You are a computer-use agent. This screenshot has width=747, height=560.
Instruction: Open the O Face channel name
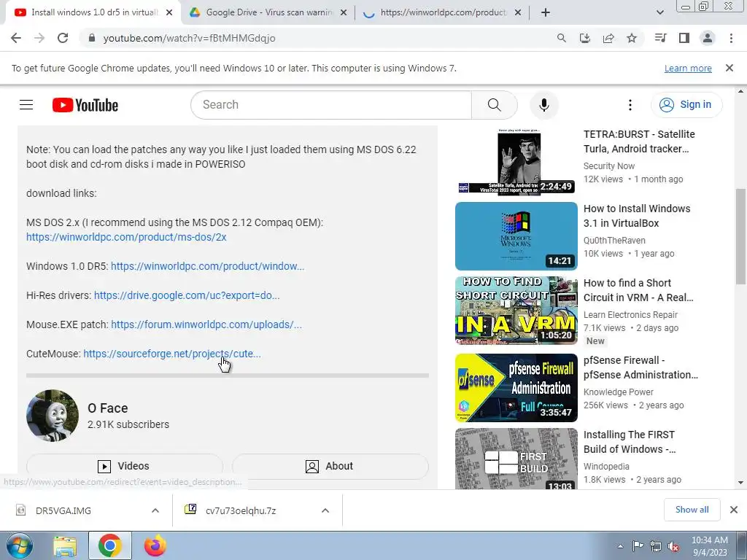(108, 408)
